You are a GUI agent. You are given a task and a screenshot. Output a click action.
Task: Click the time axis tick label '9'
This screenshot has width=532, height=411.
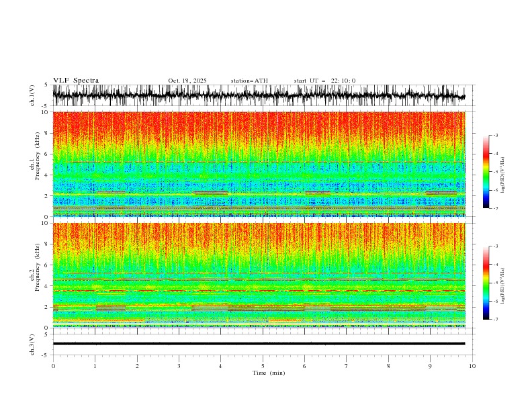[430, 366]
